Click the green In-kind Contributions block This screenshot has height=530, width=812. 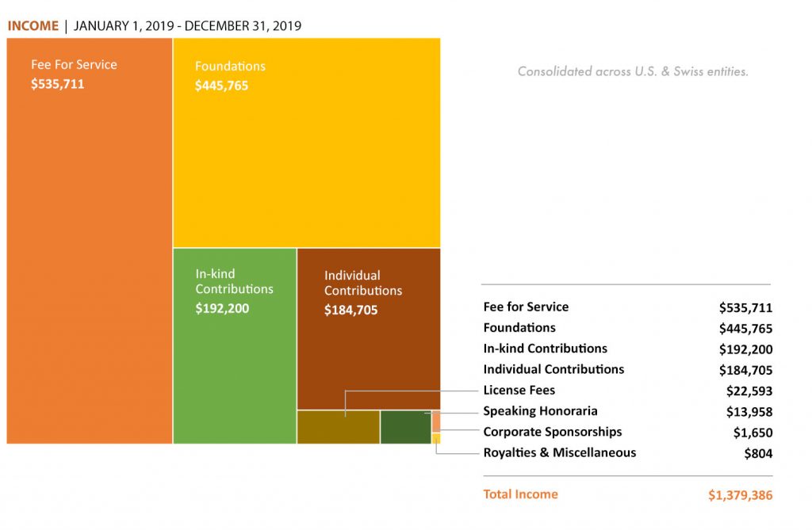point(235,345)
